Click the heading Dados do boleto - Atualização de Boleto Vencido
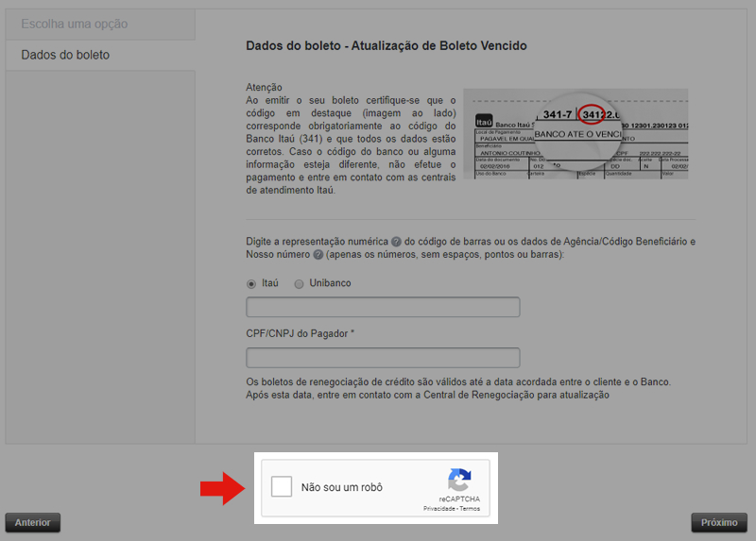Viewport: 756px width, 541px height. click(387, 45)
